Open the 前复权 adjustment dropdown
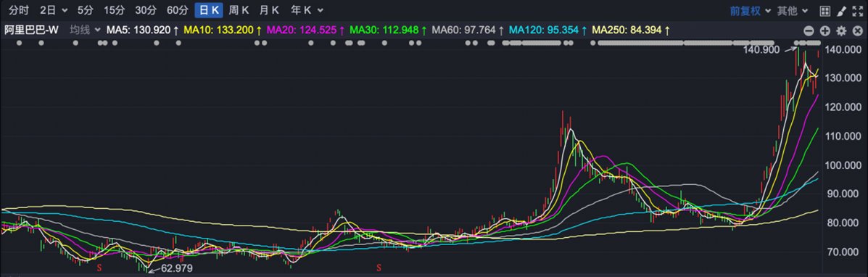 (x=750, y=11)
